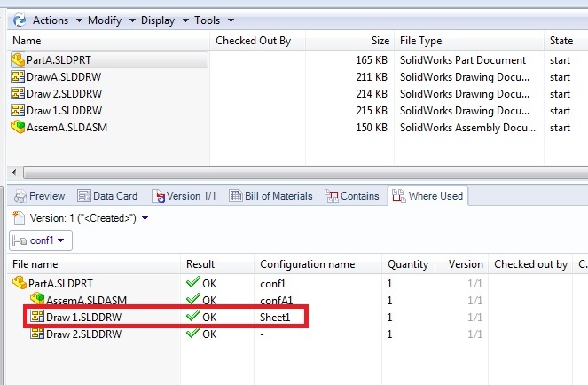
Task: Click the AssemA.SLDASM assembly icon in file list
Action: click(18, 127)
